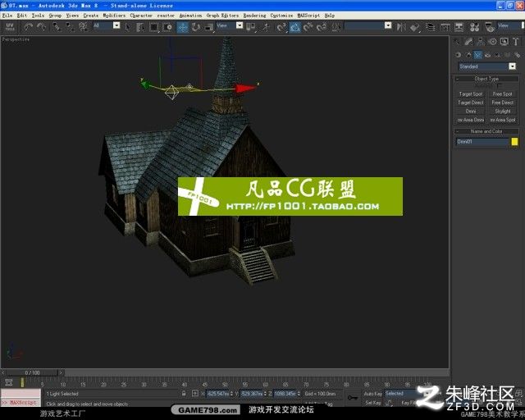Click the mr Area Spot button
The height and width of the screenshot is (420, 525).
502,120
